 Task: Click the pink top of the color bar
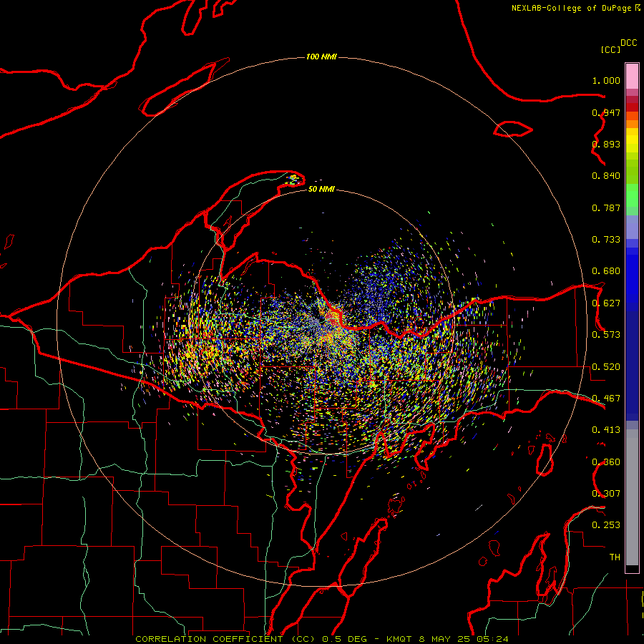tap(632, 76)
